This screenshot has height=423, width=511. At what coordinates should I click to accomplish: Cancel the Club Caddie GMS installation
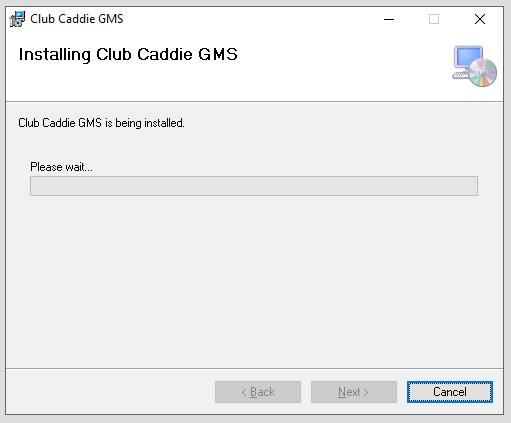(450, 392)
